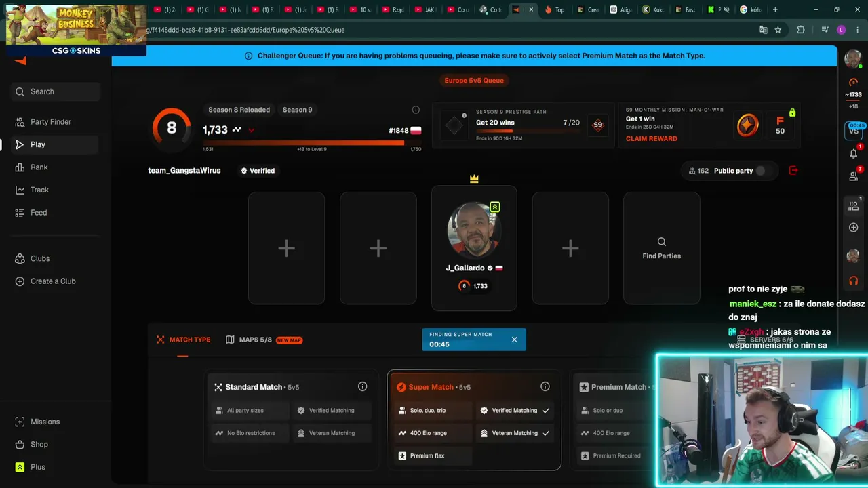This screenshot has height=488, width=868.
Task: Open profile avatar at top of right sidebar
Action: pyautogui.click(x=853, y=59)
